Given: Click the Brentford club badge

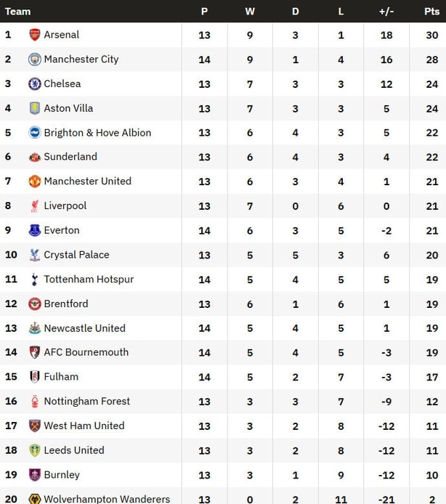Looking at the screenshot, I should tap(34, 304).
